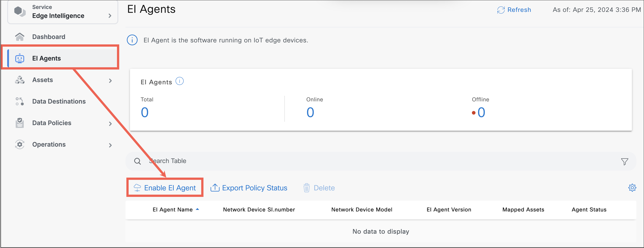This screenshot has width=644, height=248.
Task: Click into the Search Table field
Action: coord(381,161)
